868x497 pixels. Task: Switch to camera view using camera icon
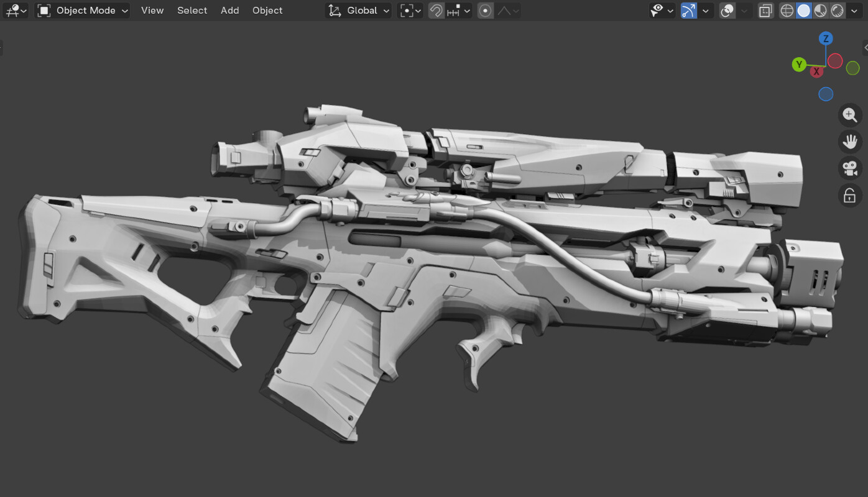[849, 168]
